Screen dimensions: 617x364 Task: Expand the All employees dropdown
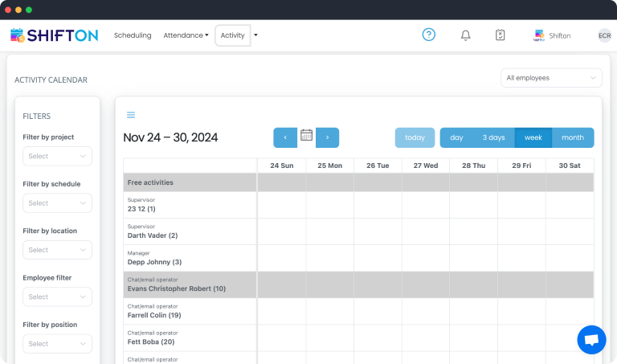pyautogui.click(x=551, y=78)
